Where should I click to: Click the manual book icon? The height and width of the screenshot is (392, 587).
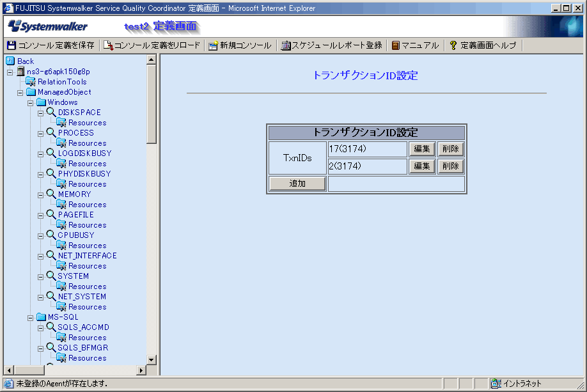[395, 45]
